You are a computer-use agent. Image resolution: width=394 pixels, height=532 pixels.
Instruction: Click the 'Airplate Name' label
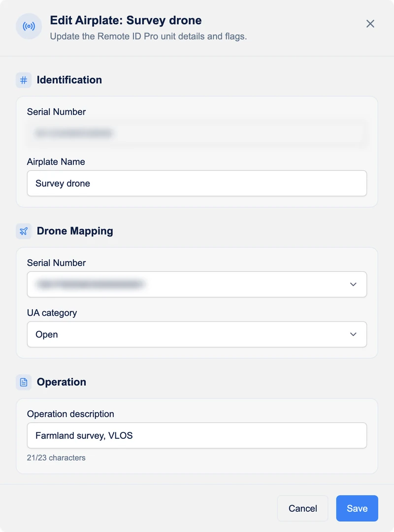tap(56, 162)
